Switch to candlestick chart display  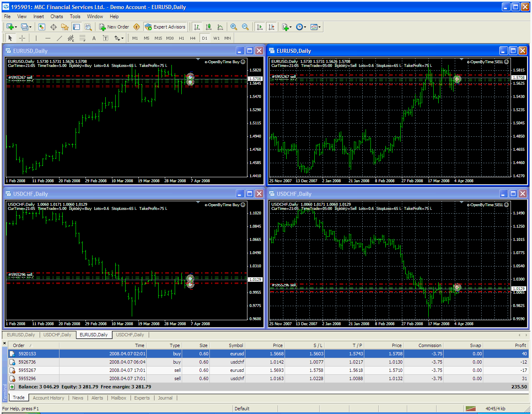[x=209, y=27]
